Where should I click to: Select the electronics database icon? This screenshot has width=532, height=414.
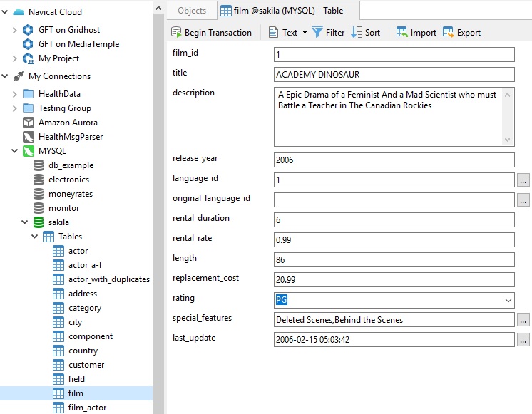click(39, 180)
